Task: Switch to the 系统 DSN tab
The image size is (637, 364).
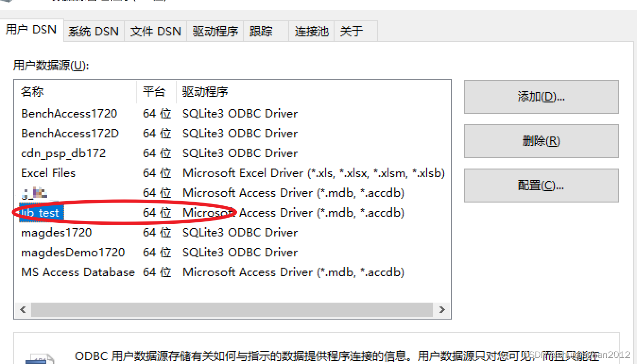Action: click(x=94, y=32)
